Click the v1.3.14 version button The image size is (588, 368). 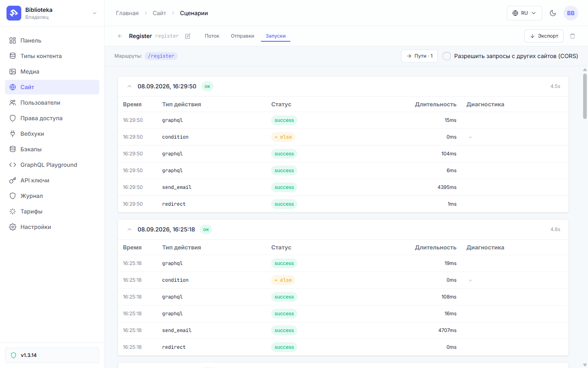(x=52, y=355)
